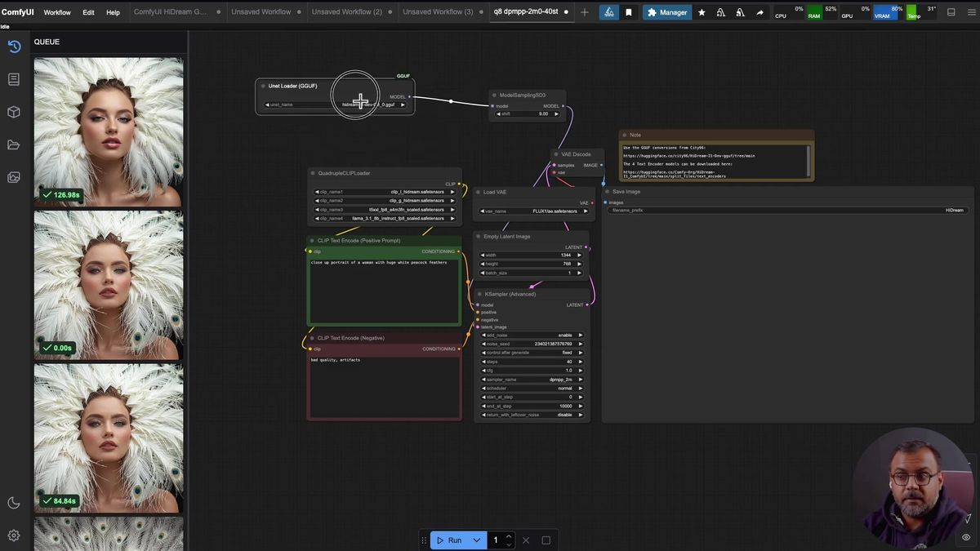The height and width of the screenshot is (551, 980).
Task: Adjust the cfg 1.0 value field
Action: click(x=532, y=371)
